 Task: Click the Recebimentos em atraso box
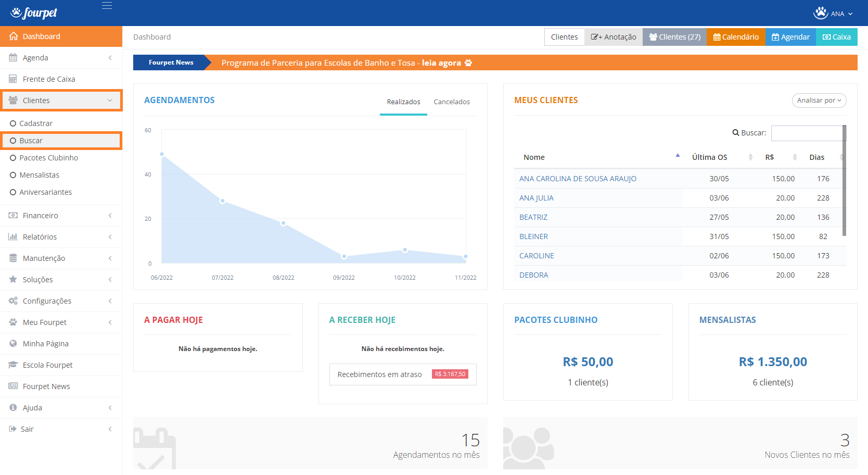click(403, 374)
